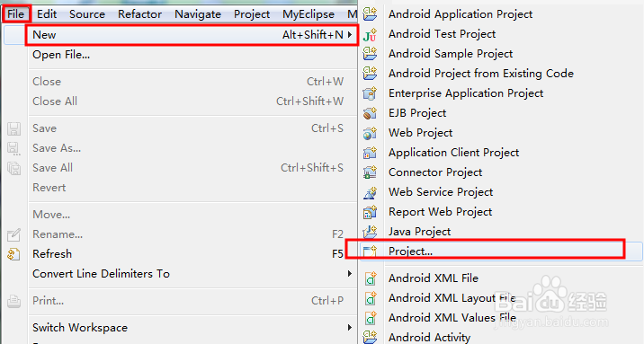This screenshot has width=644, height=344.
Task: Click the Android XML File icon
Action: coord(371,278)
